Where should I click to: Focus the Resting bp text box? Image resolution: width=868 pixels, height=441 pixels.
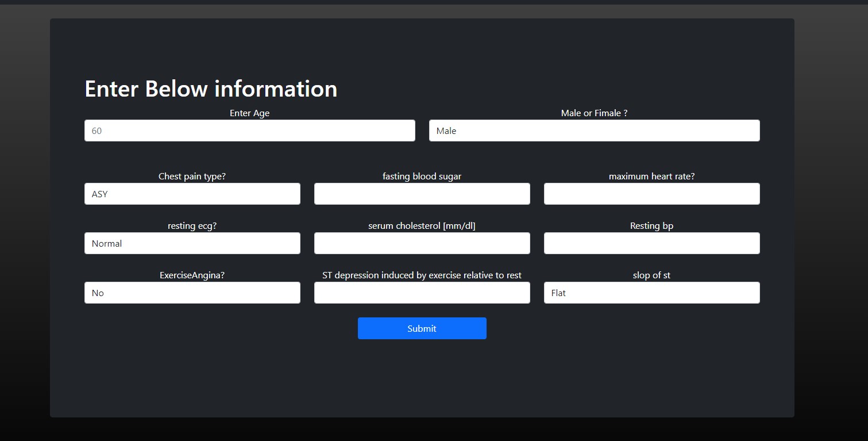point(651,243)
